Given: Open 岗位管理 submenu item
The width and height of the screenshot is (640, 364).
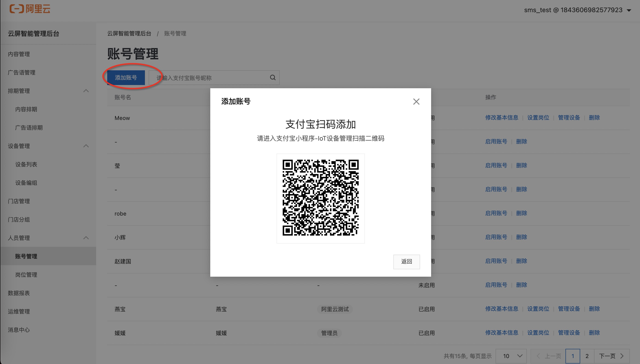Looking at the screenshot, I should pos(26,275).
